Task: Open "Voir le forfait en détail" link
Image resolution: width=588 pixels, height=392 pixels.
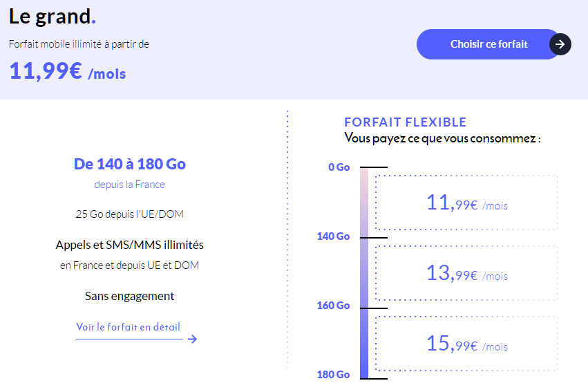Action: pyautogui.click(x=128, y=327)
